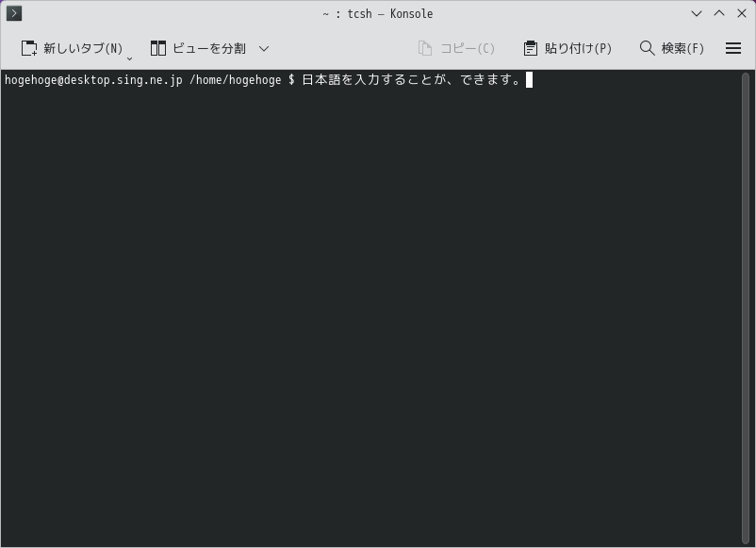Image resolution: width=756 pixels, height=548 pixels.
Task: Minimize the Konsole window
Action: [x=697, y=13]
